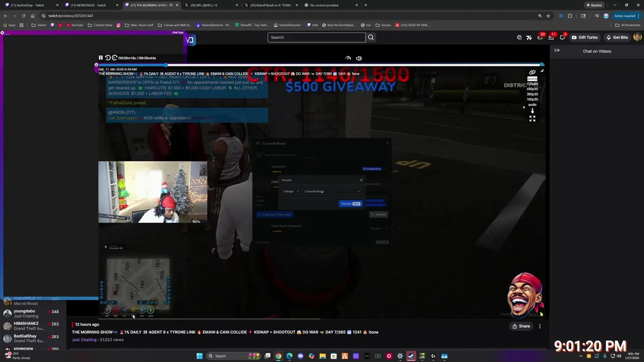644x362 pixels.
Task: Click the download arrow icon in player
Action: click(x=532, y=111)
